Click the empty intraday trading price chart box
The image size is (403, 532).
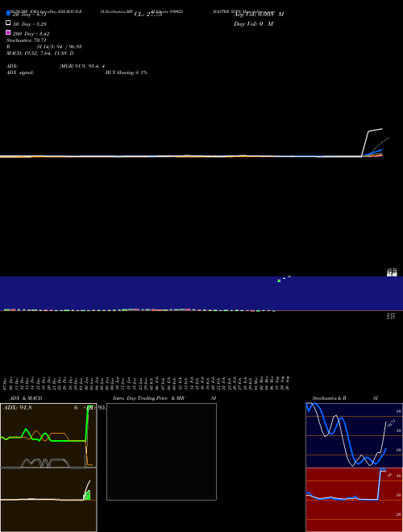tap(161, 451)
